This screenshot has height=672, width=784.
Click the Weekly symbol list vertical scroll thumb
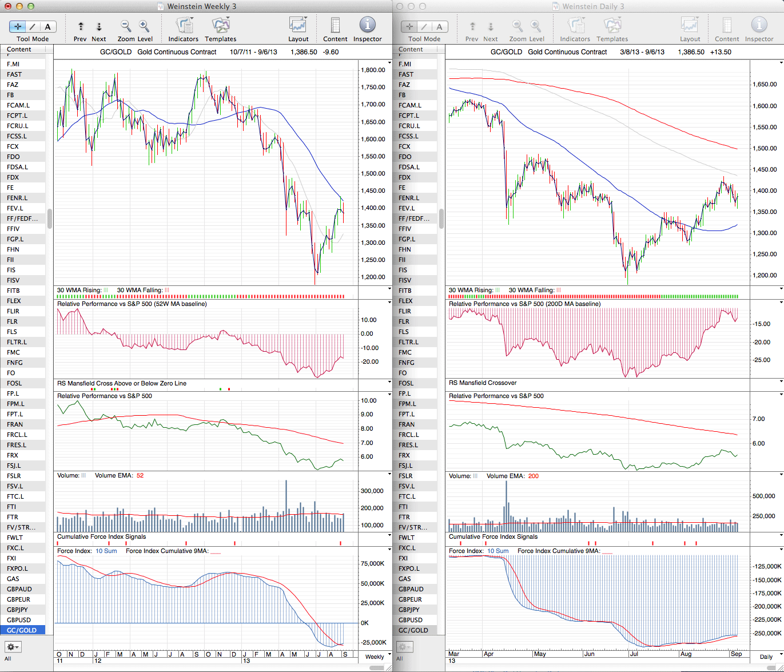coord(50,218)
